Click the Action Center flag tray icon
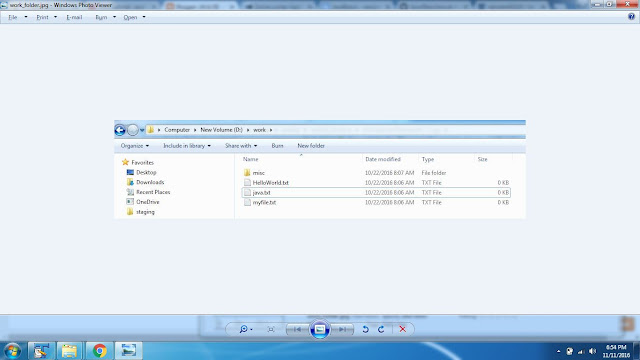Viewport: 640px width, 360px height. [x=569, y=351]
